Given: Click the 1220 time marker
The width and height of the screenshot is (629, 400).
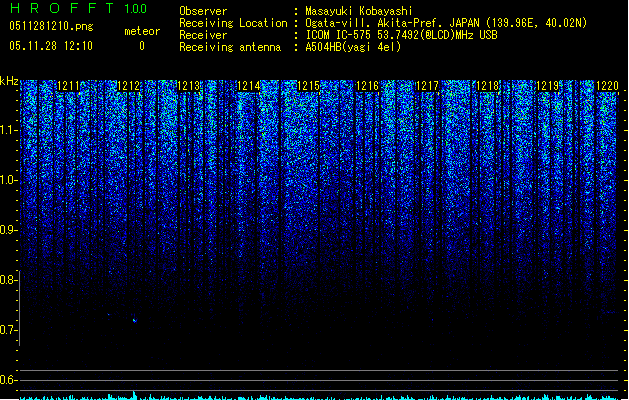Looking at the screenshot, I should click(607, 86).
